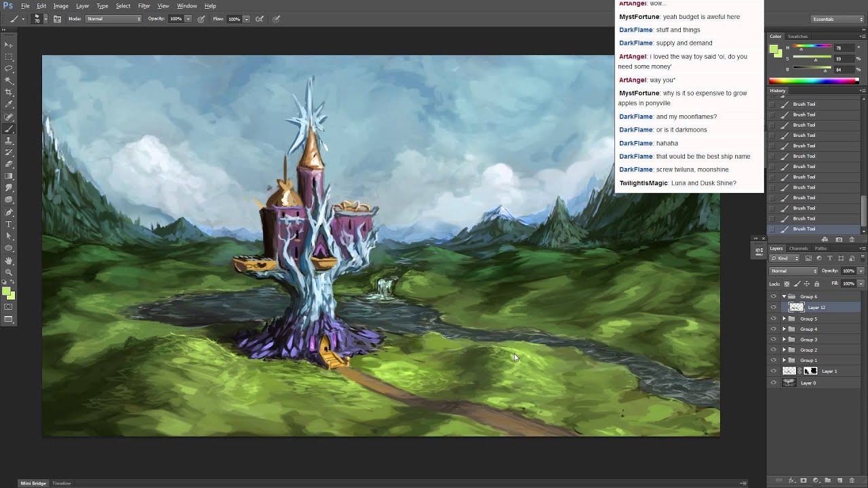Select the Horizontal Type tool
Screen dimensions: 868x488
point(9,224)
